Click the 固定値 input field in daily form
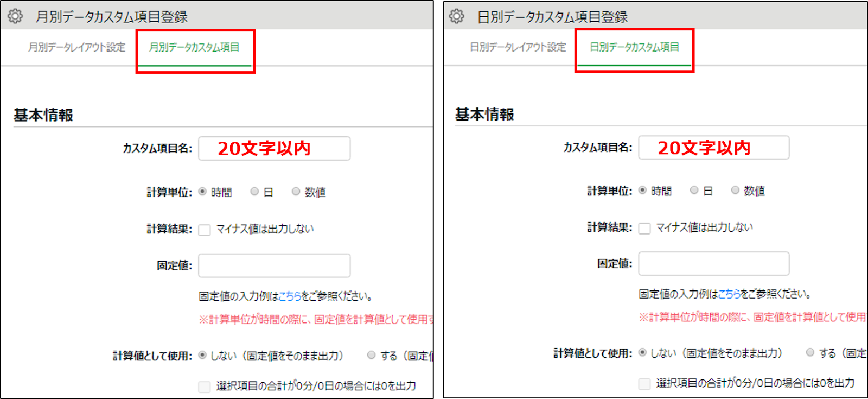Image resolution: width=868 pixels, height=399 pixels. [x=713, y=264]
